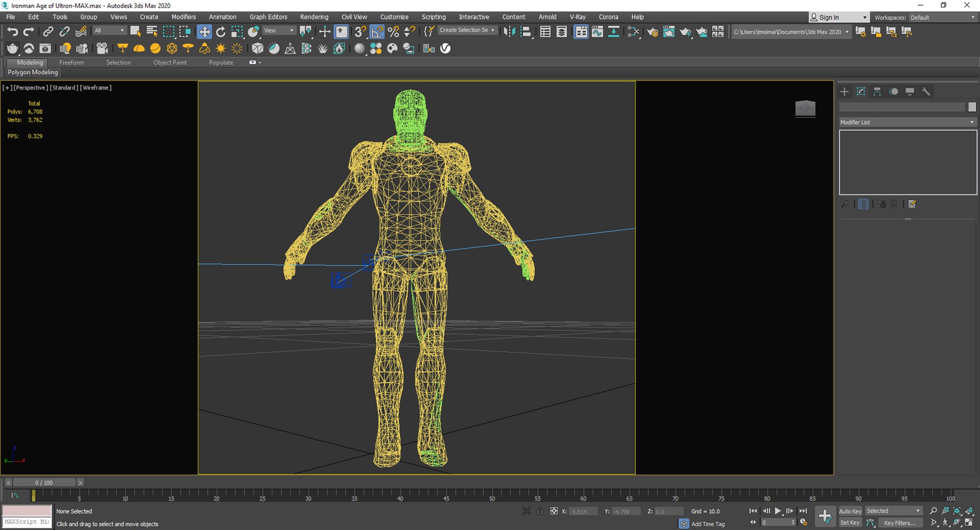Open Key Filters dialog
This screenshot has width=980, height=530.
coord(900,523)
